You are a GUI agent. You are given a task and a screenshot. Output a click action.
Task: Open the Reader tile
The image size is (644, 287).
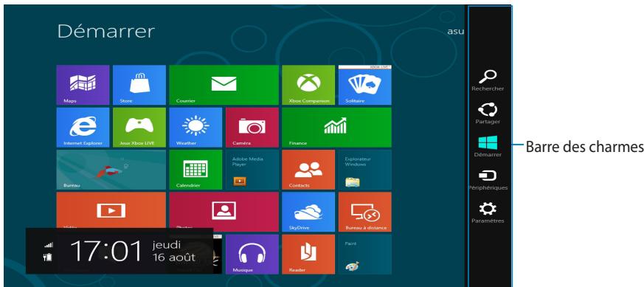pos(308,254)
